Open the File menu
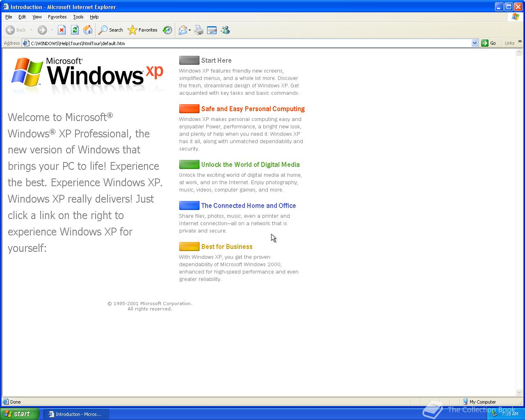Screen dimensions: 525x420 9,17
